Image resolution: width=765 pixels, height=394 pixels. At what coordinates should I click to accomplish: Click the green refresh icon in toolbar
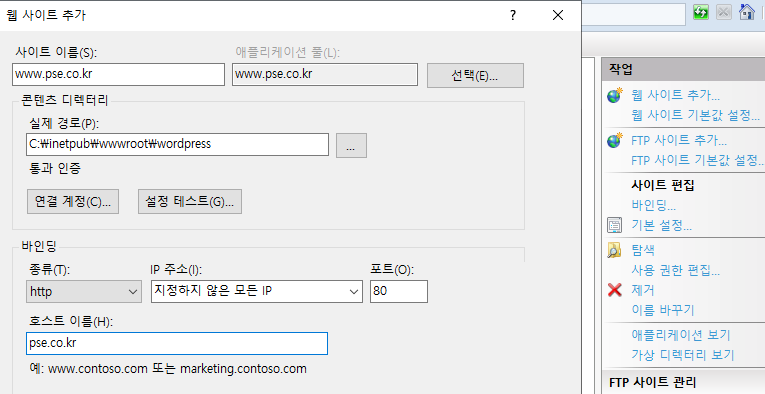click(701, 12)
